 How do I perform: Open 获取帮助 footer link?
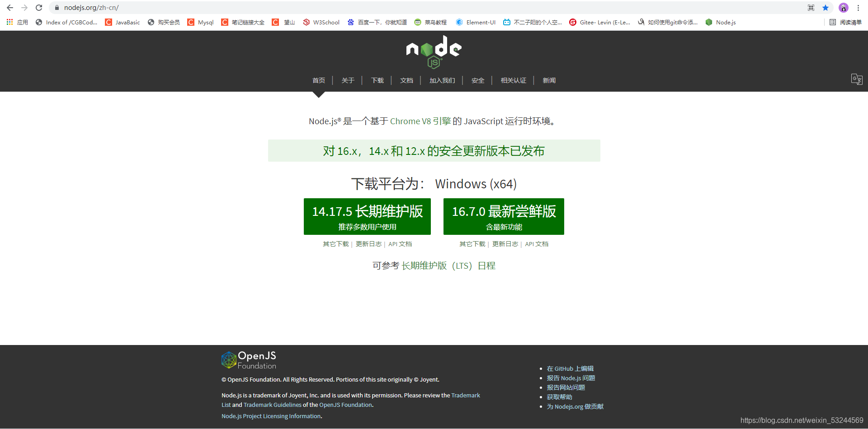click(559, 397)
